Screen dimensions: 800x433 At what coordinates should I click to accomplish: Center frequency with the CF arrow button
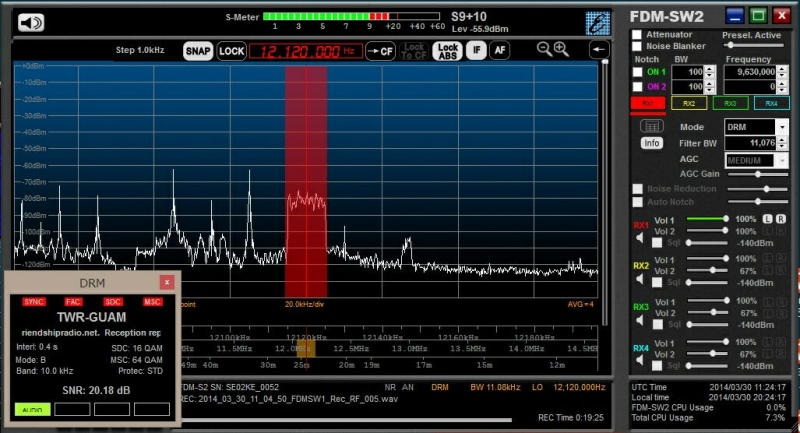380,51
